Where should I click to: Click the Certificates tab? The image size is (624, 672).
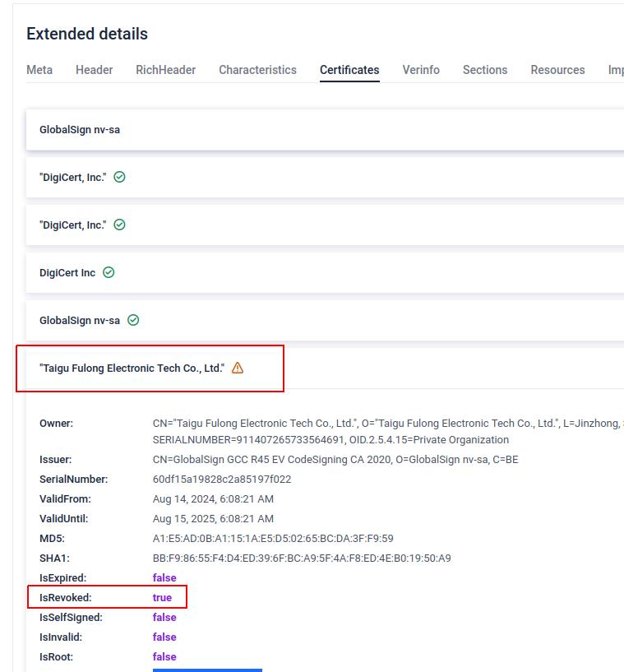click(349, 70)
